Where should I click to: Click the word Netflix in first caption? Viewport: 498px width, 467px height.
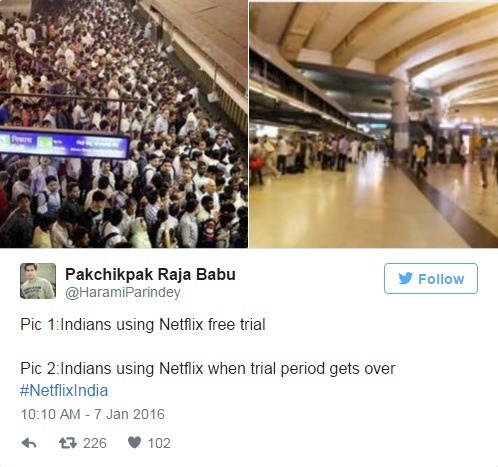point(181,324)
